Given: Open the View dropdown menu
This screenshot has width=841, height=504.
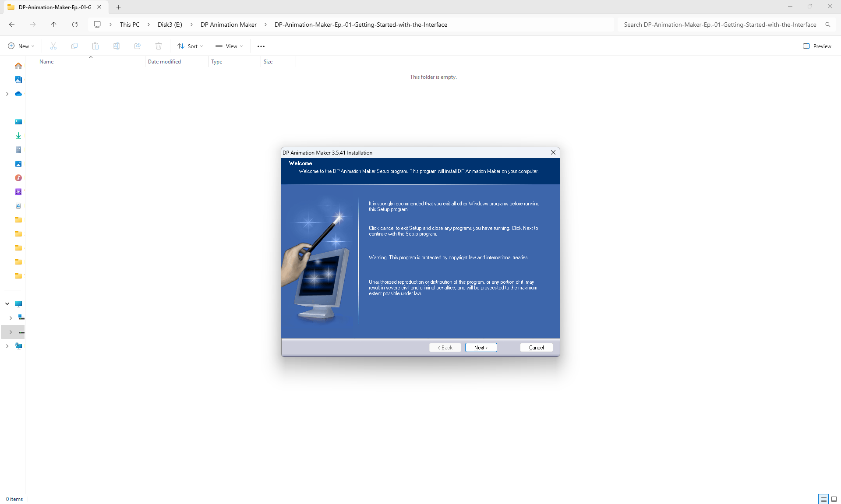Looking at the screenshot, I should pos(229,46).
